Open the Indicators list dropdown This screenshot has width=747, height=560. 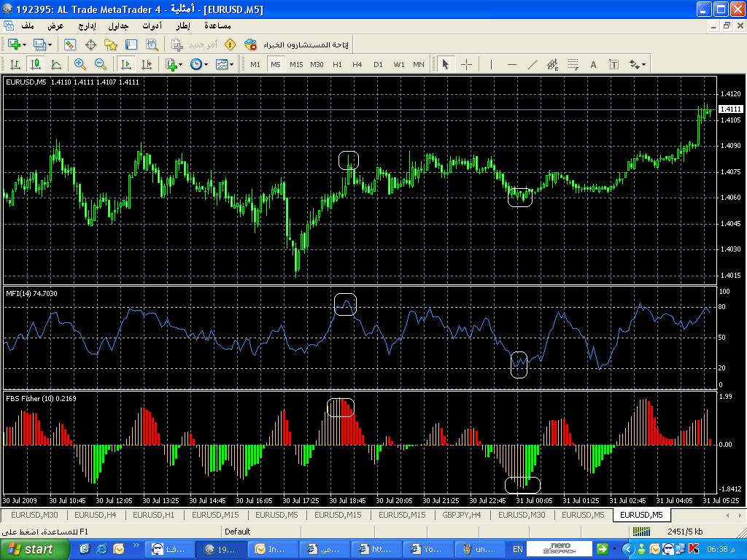(174, 64)
